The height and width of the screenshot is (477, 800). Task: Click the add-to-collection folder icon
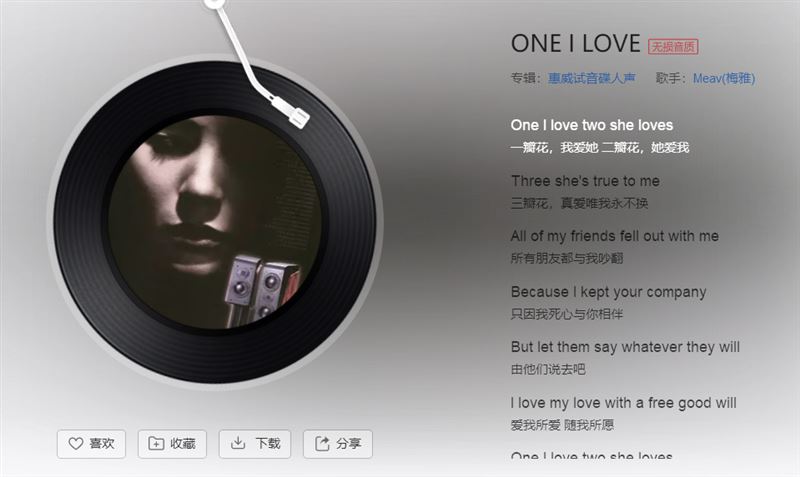coord(156,444)
